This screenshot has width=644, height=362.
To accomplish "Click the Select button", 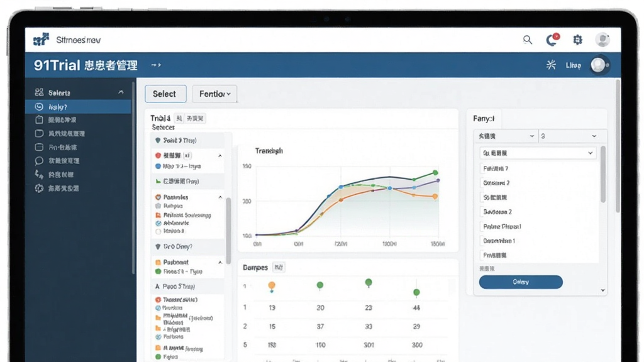I will pyautogui.click(x=165, y=94).
